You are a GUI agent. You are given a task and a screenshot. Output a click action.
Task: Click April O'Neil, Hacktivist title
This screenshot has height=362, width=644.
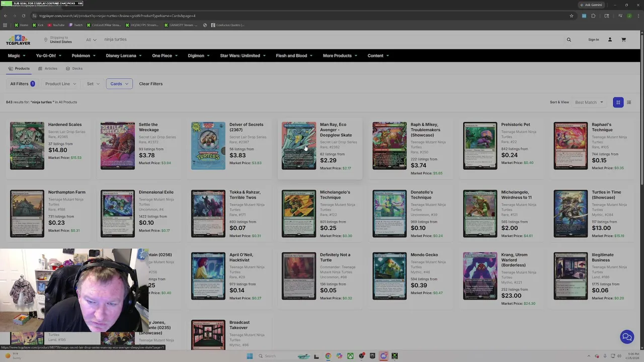tap(242, 257)
